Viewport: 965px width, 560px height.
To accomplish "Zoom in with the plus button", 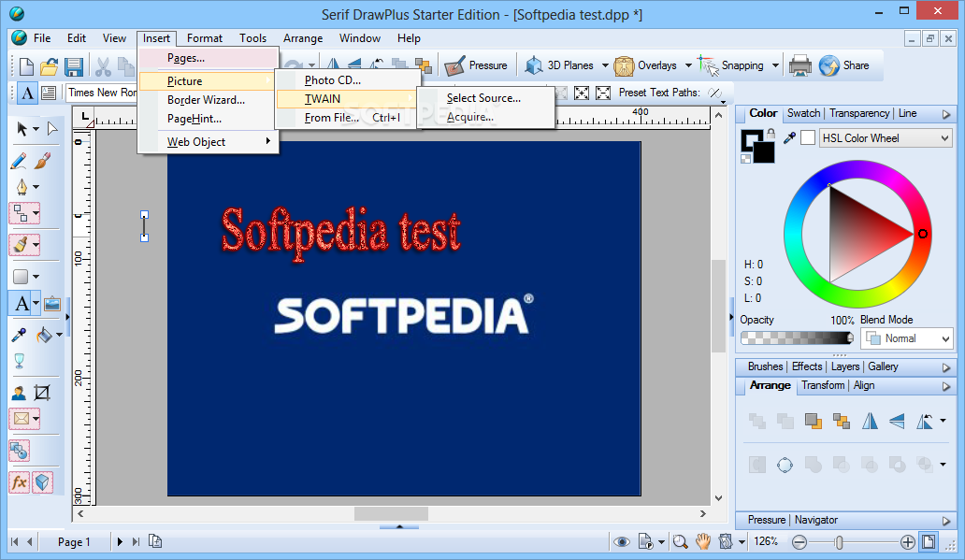I will [x=908, y=542].
